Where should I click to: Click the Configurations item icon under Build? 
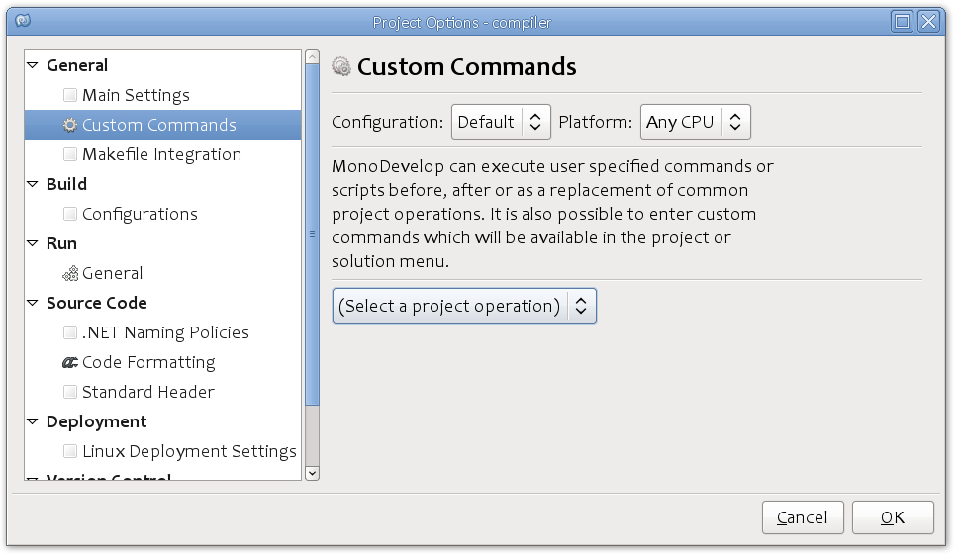click(x=70, y=214)
